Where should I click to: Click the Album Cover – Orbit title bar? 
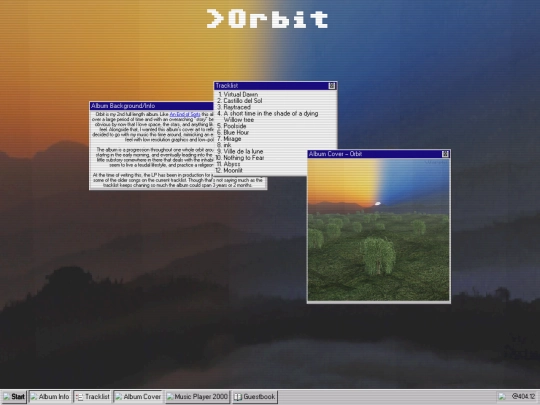378,154
